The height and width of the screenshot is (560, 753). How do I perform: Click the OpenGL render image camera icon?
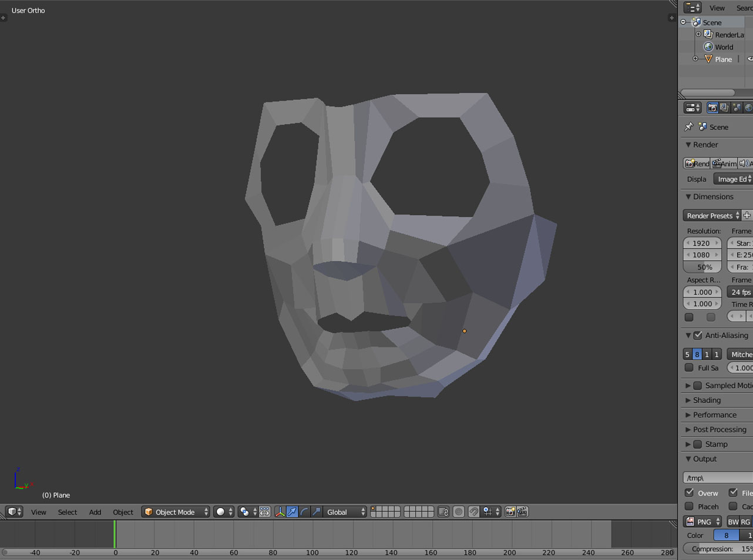coord(510,512)
